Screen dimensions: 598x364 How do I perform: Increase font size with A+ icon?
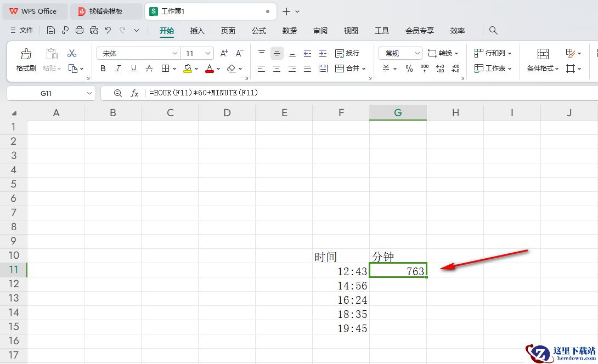(224, 53)
